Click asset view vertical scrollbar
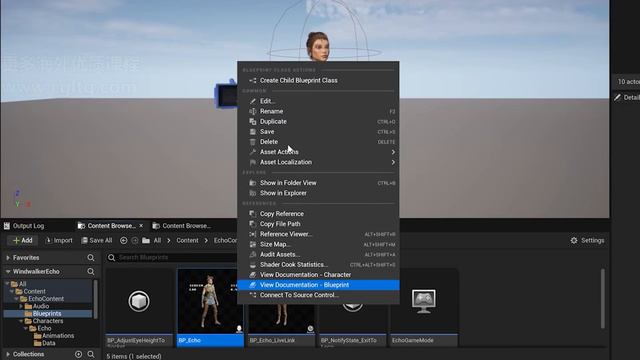 click(x=602, y=298)
